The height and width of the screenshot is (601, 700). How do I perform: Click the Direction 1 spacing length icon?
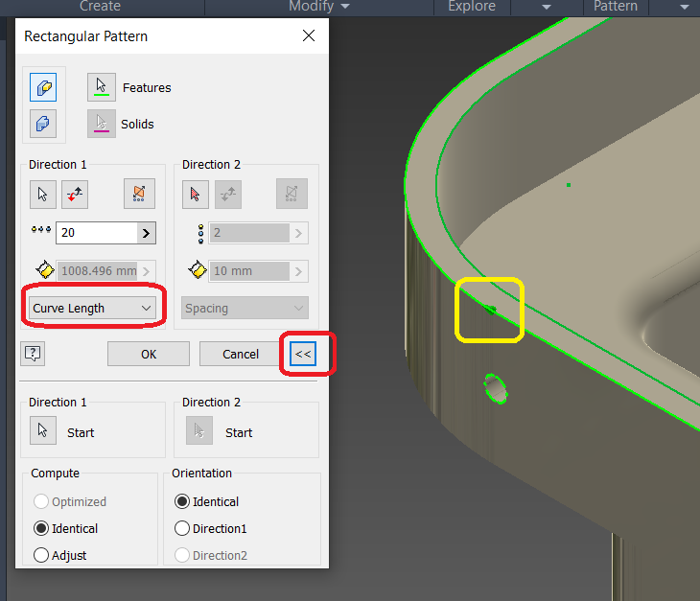pos(45,270)
